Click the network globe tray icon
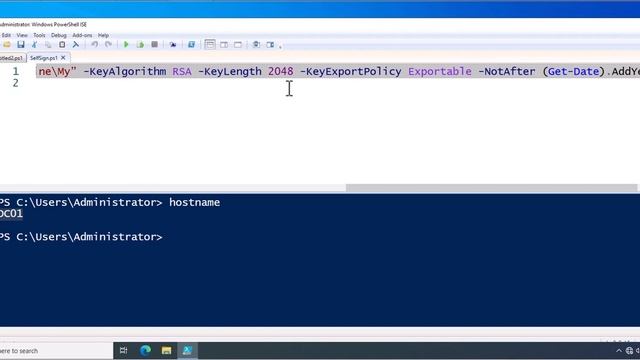The height and width of the screenshot is (360, 640). tap(629, 351)
